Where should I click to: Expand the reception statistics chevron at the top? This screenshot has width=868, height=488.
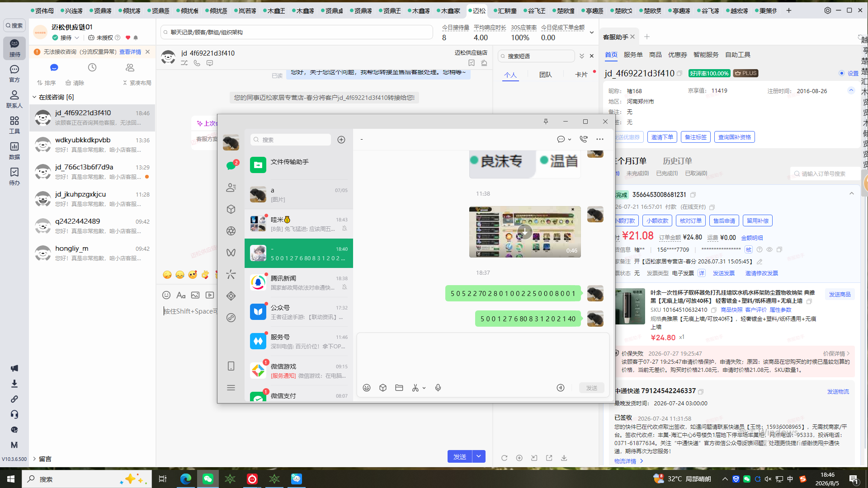click(592, 33)
